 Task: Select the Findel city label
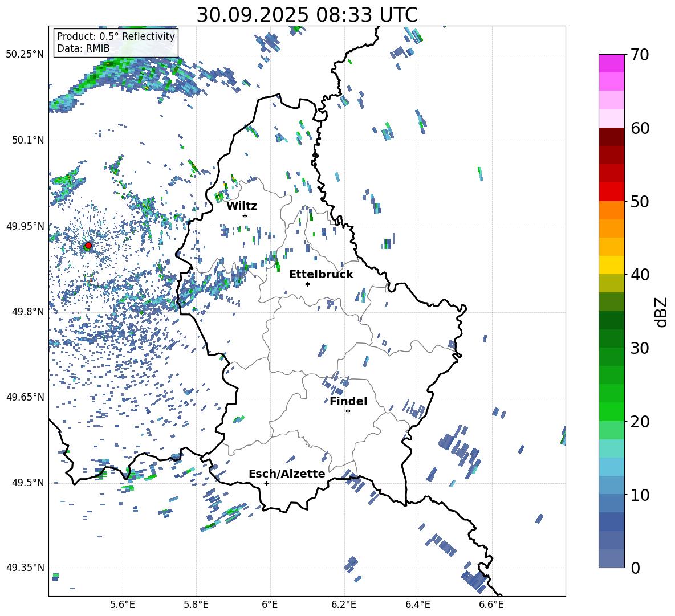coord(348,401)
